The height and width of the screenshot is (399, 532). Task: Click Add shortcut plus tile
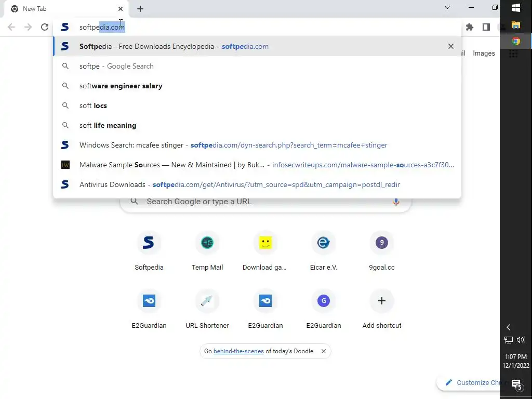coord(382,309)
